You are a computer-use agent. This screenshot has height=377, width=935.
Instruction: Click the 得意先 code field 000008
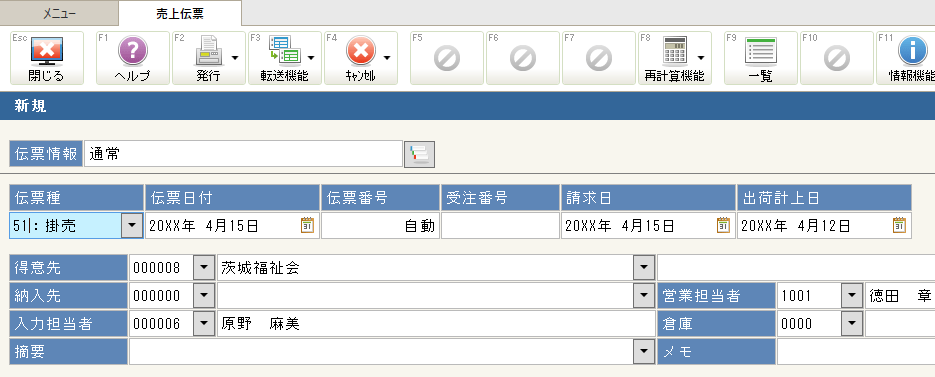pyautogui.click(x=162, y=268)
